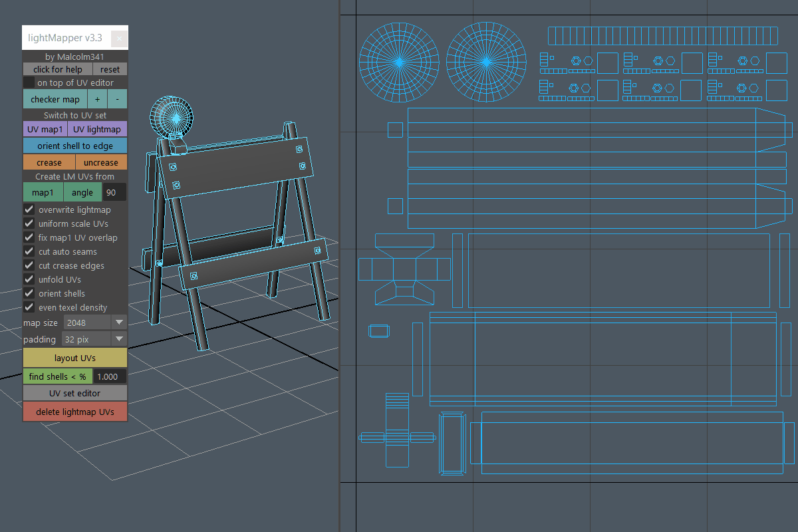Click orient shell to edge button

click(x=75, y=146)
